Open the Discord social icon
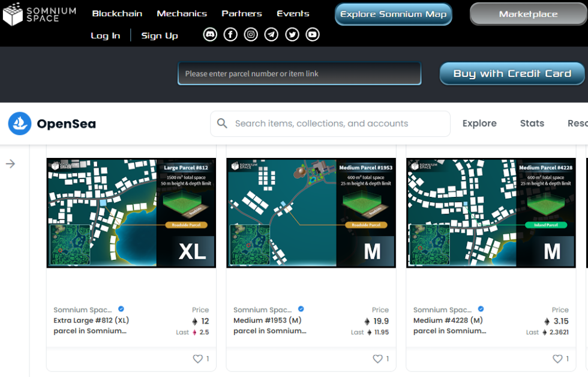The image size is (588, 377). pos(210,34)
